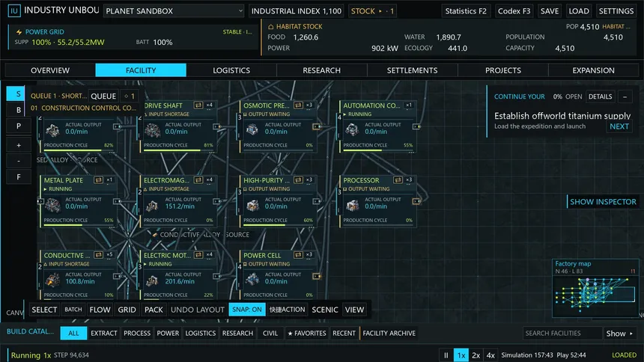This screenshot has height=362, width=644.
Task: Click the Processor facility building icon
Action: tap(352, 205)
